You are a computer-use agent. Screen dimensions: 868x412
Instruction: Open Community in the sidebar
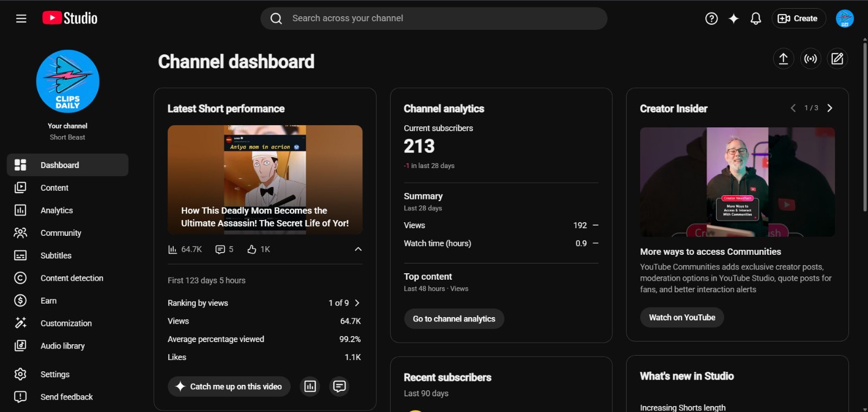pos(68,233)
